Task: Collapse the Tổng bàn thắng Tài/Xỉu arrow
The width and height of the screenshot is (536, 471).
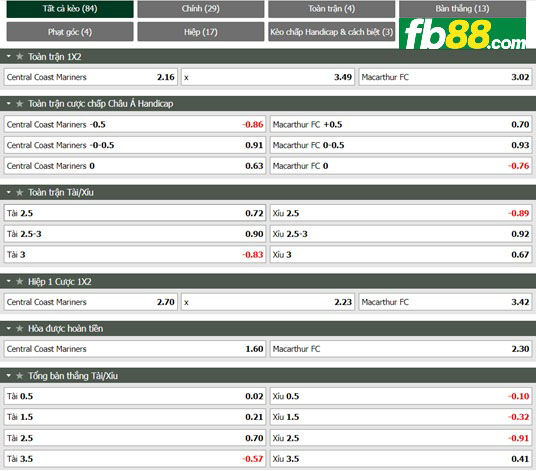Action: click(9, 376)
